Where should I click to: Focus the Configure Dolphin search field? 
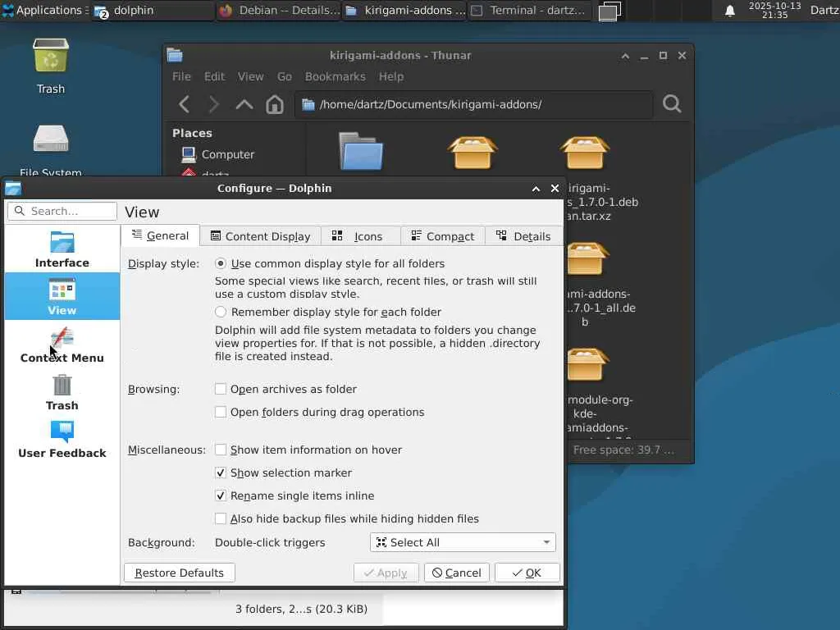point(62,211)
